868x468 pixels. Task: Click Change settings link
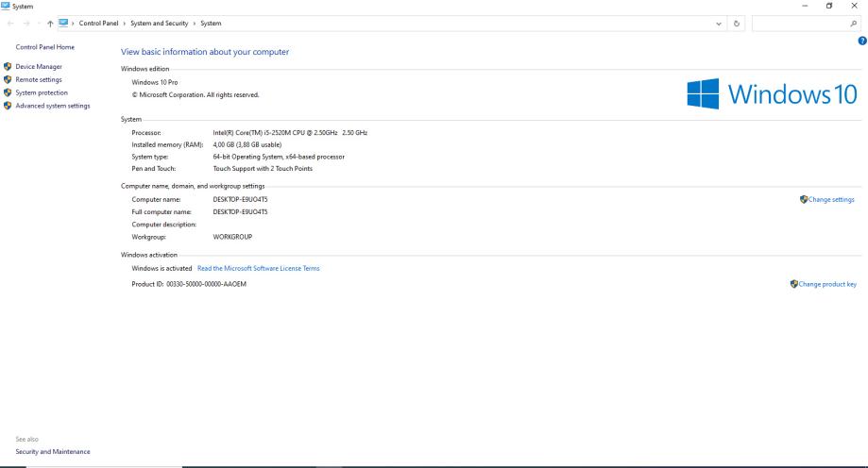click(831, 199)
